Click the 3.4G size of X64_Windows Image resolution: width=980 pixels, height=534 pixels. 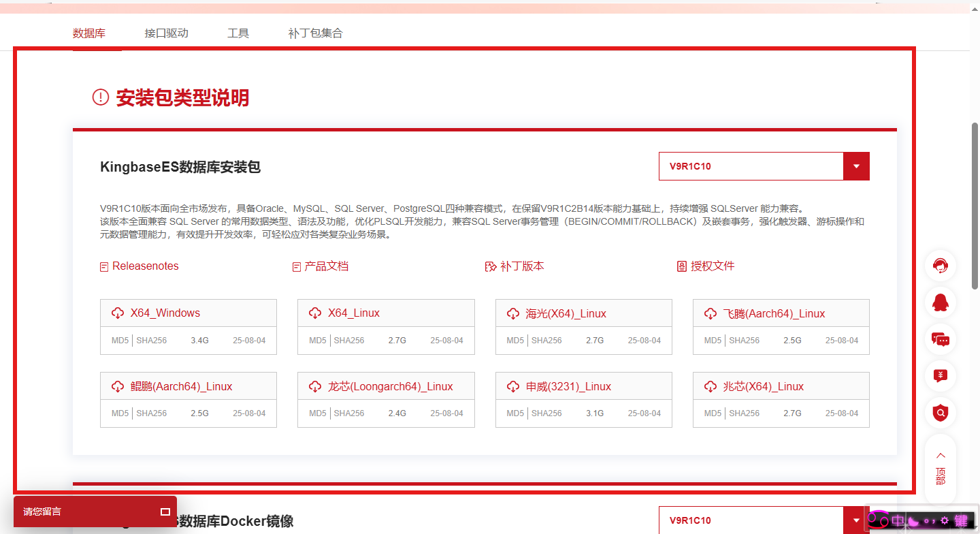(199, 340)
